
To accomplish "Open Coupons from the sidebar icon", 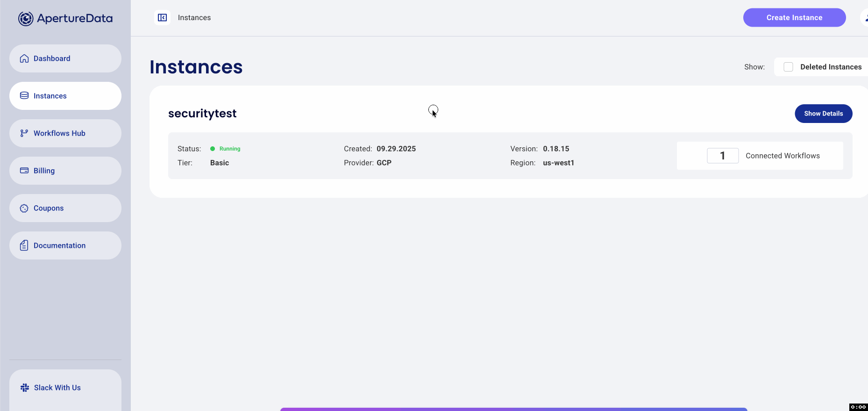I will pos(24,208).
